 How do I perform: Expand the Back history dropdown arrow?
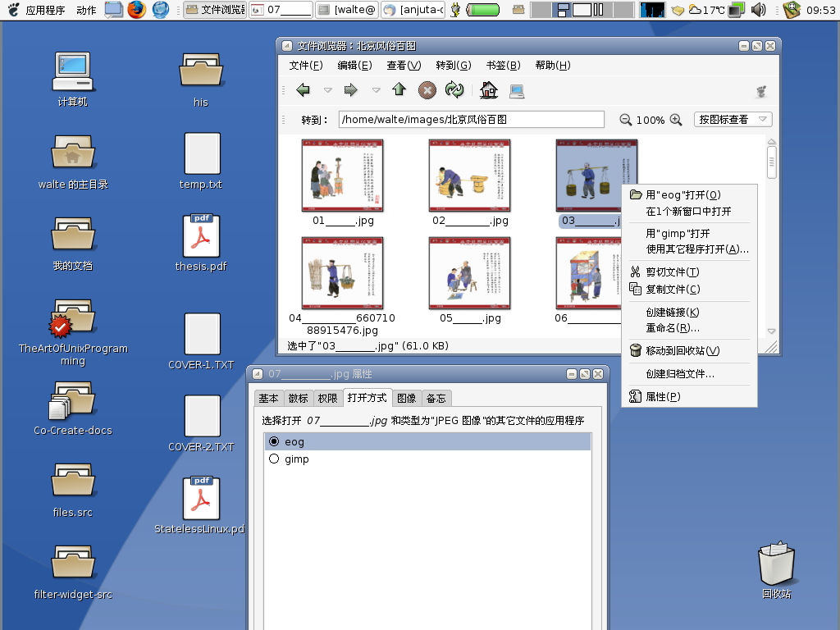click(328, 90)
